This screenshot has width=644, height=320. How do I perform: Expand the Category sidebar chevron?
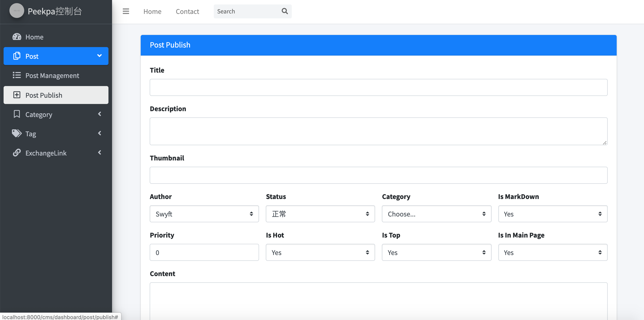(99, 114)
